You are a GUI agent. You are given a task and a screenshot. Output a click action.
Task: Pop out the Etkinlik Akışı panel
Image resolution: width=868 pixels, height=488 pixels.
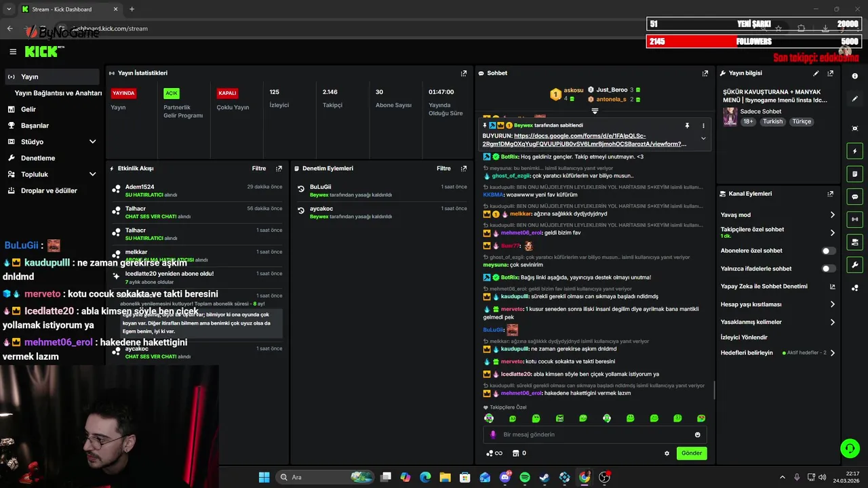pyautogui.click(x=279, y=168)
